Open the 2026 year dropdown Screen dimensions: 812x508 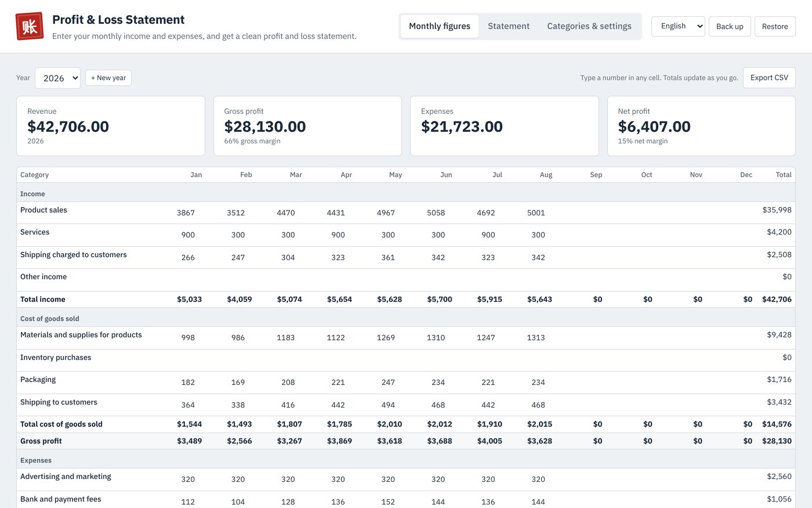click(57, 78)
